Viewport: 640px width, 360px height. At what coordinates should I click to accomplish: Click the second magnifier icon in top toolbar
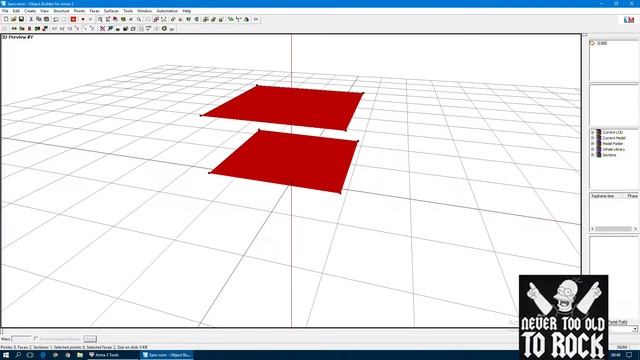pos(139,19)
